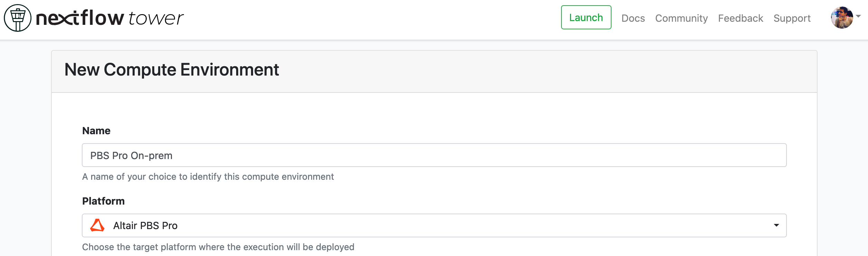Open the Platform dropdown arrow
The image size is (868, 256).
(777, 225)
